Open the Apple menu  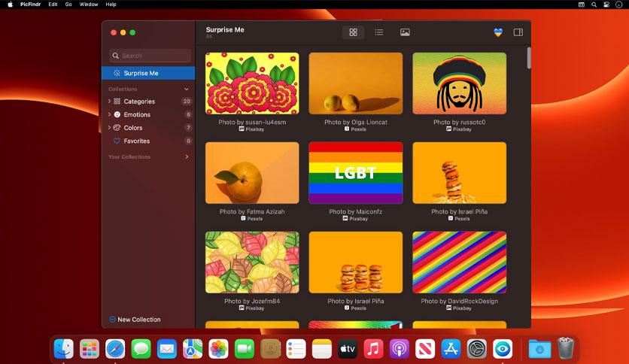point(11,5)
